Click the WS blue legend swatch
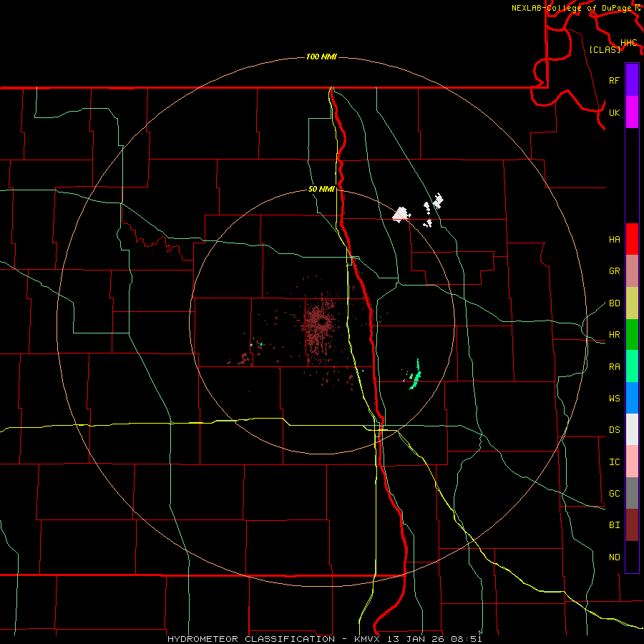644x644 pixels. tap(632, 398)
